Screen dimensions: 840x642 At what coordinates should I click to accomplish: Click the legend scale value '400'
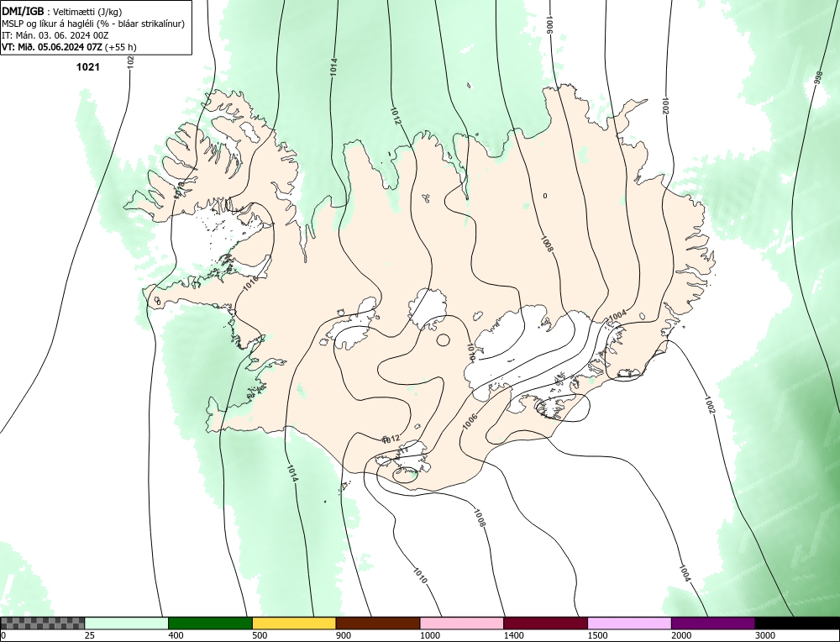pos(176,635)
